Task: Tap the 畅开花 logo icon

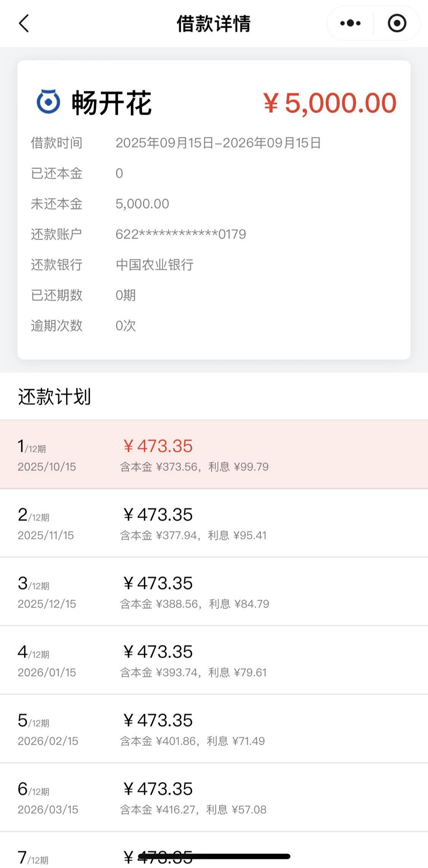Action: (x=48, y=102)
